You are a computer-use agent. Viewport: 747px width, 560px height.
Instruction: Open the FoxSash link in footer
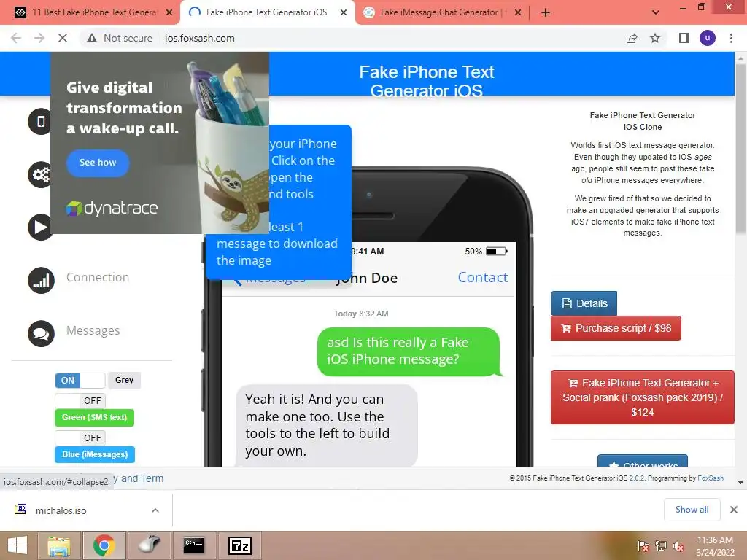pyautogui.click(x=711, y=478)
